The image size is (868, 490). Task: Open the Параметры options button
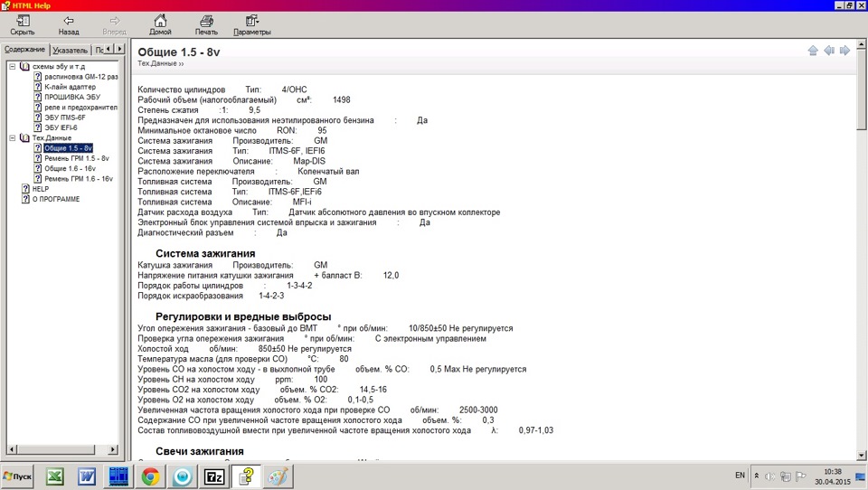tap(252, 25)
